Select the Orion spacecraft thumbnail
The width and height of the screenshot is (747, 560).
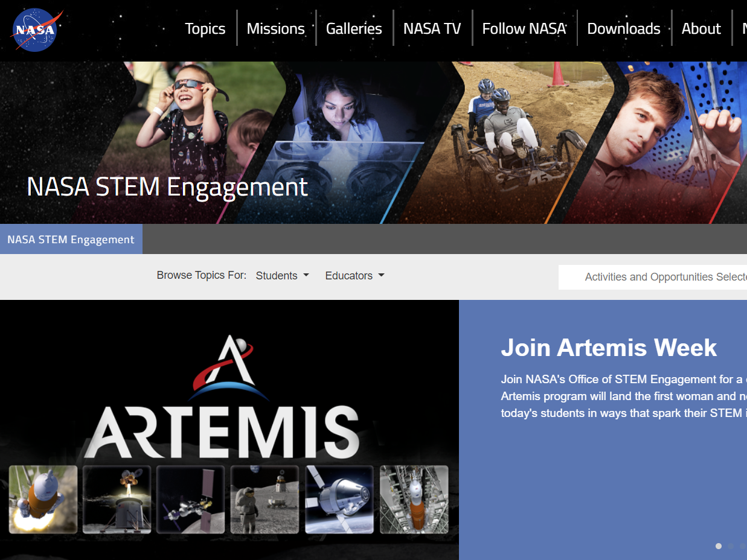coord(339,499)
